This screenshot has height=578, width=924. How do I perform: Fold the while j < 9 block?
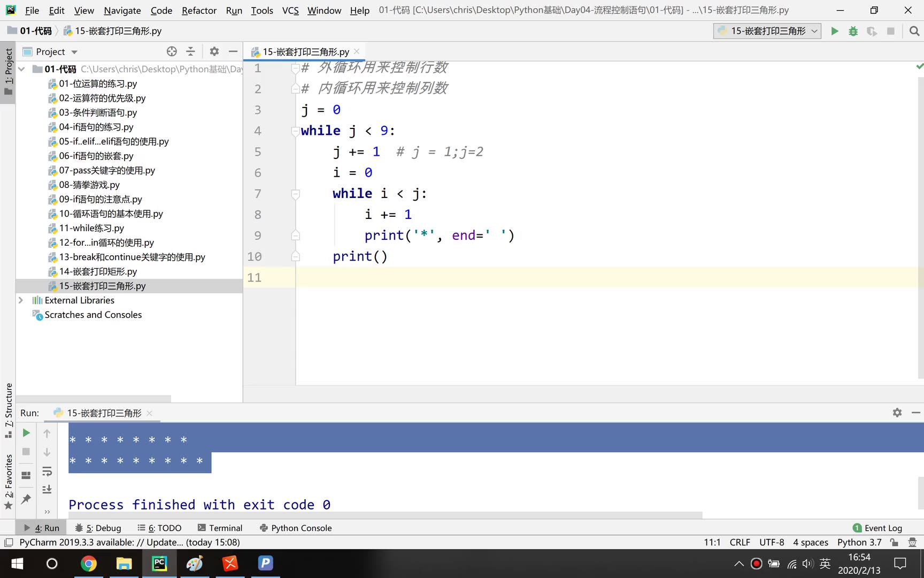click(295, 131)
